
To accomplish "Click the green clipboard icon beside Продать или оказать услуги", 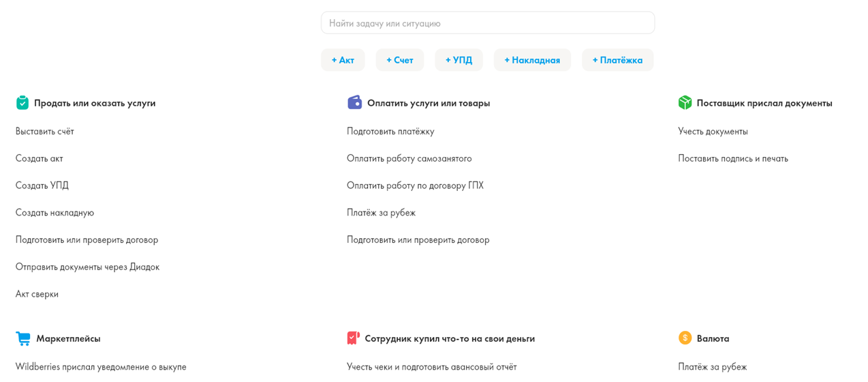I will tap(22, 102).
